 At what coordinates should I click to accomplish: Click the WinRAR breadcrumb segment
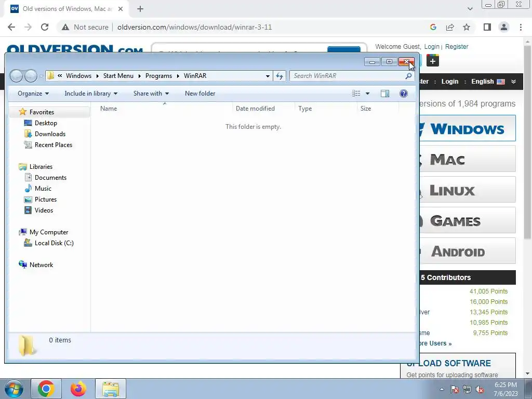click(195, 76)
